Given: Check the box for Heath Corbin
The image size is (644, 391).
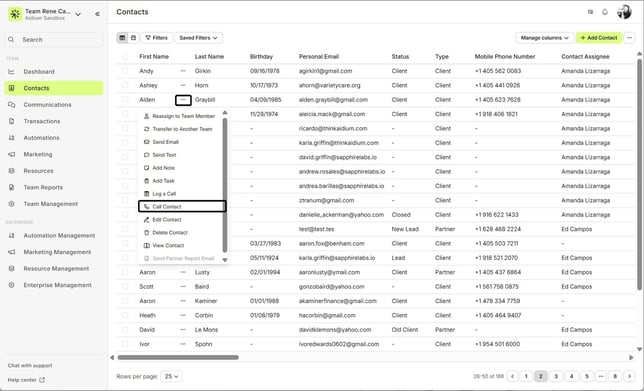Looking at the screenshot, I should (x=125, y=315).
